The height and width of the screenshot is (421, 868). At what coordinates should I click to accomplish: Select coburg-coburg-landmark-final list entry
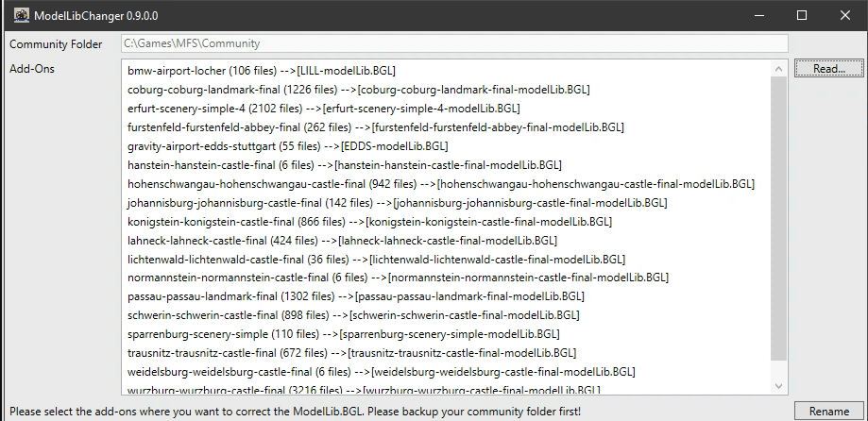coord(358,90)
